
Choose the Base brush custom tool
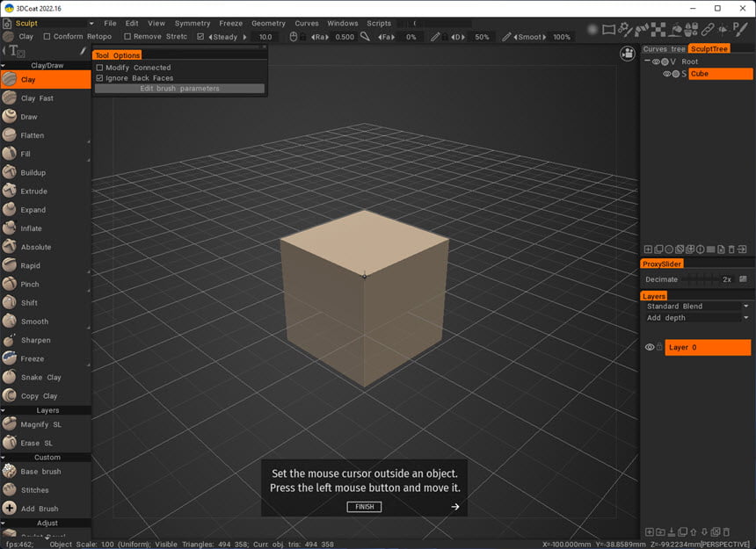click(46, 472)
